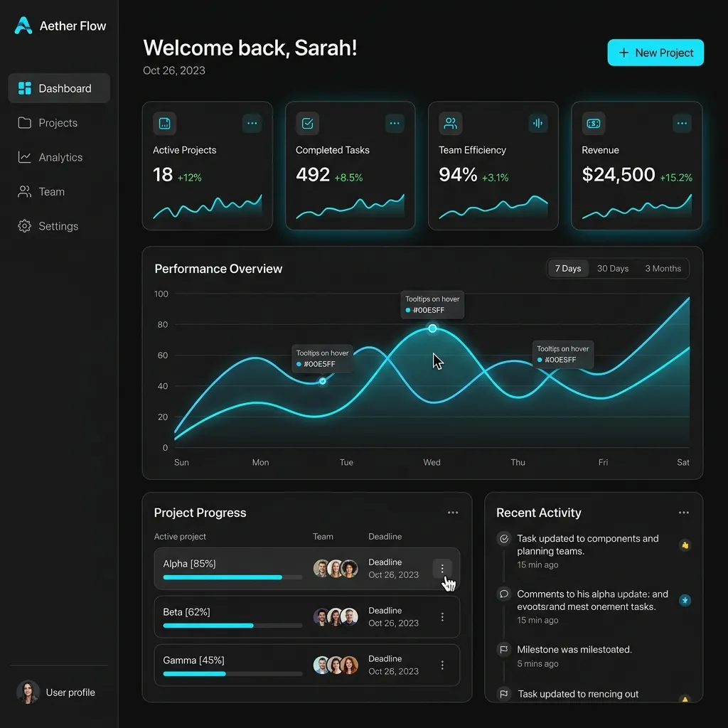Click the 94% efficiency value

pyautogui.click(x=458, y=175)
